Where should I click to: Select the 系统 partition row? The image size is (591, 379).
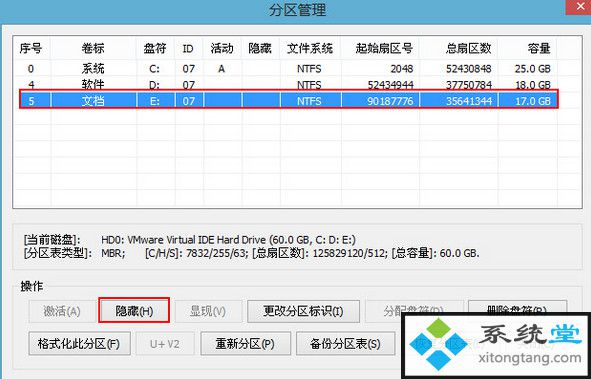[x=286, y=69]
